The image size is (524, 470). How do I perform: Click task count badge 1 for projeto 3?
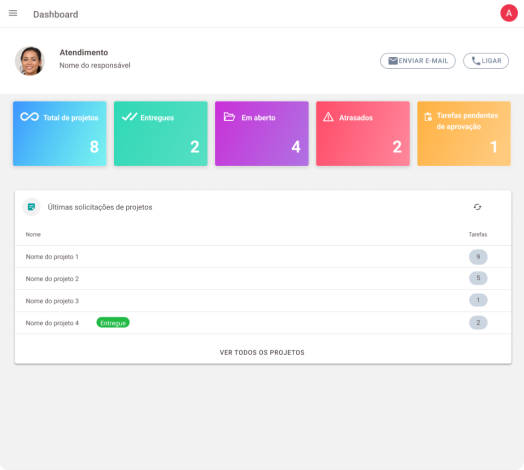pos(478,300)
